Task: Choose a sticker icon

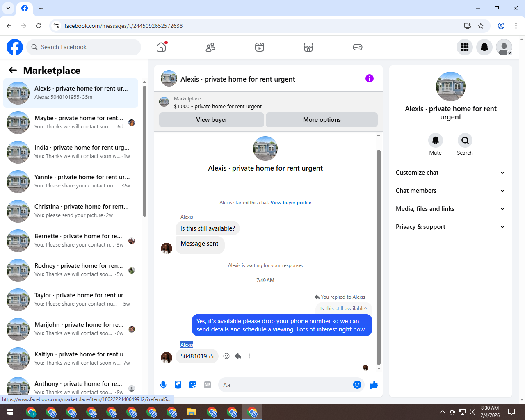Action: coord(193,385)
